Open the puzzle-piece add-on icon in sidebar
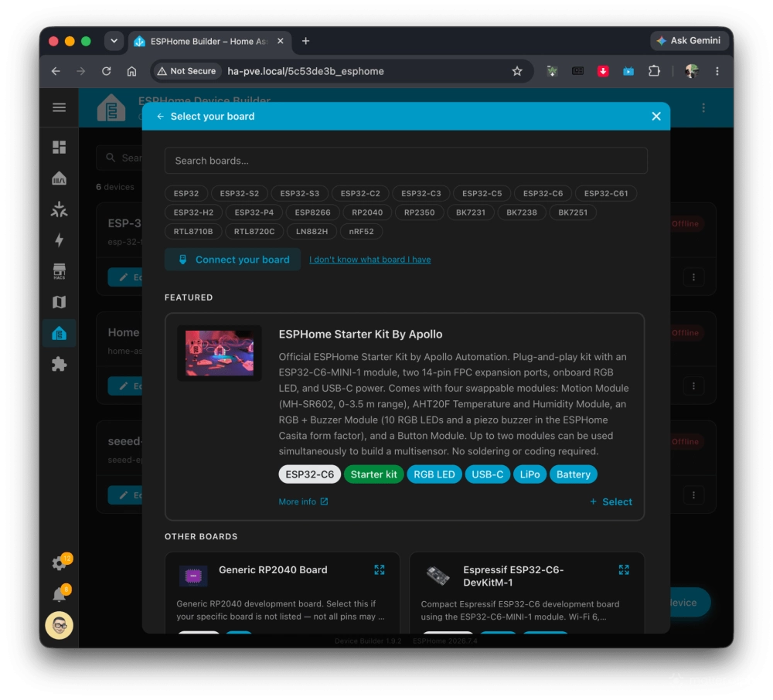 (60, 365)
